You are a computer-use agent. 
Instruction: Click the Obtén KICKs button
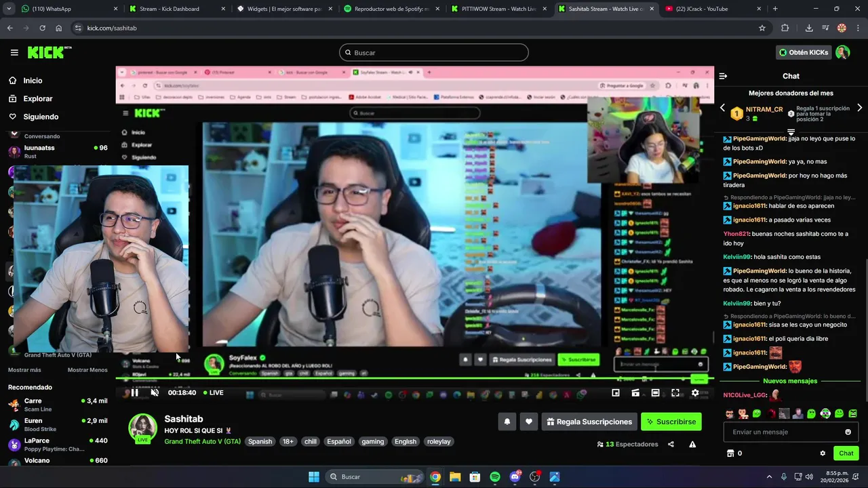804,52
